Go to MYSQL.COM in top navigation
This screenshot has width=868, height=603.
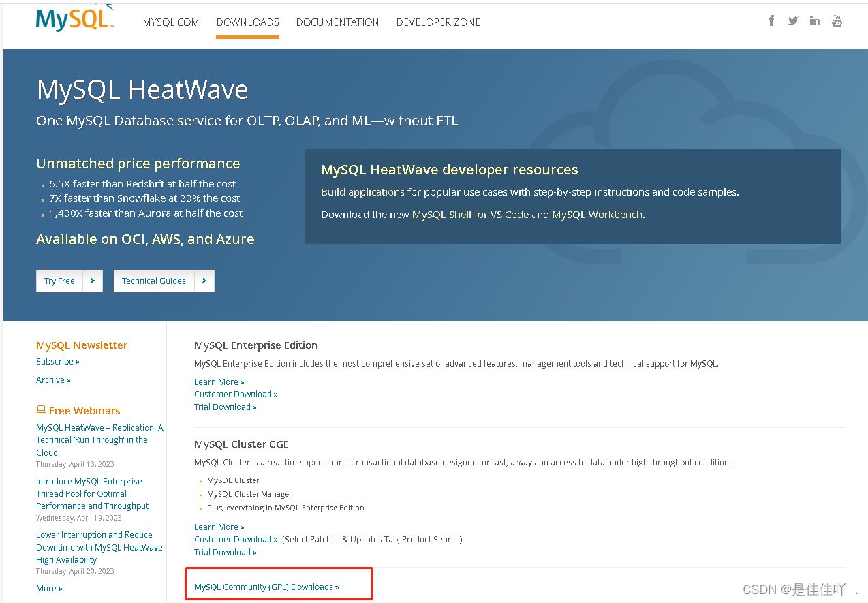pyautogui.click(x=171, y=22)
